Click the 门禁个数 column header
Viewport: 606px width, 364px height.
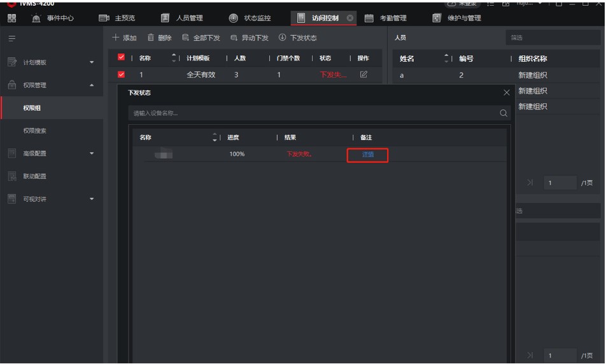(x=288, y=58)
